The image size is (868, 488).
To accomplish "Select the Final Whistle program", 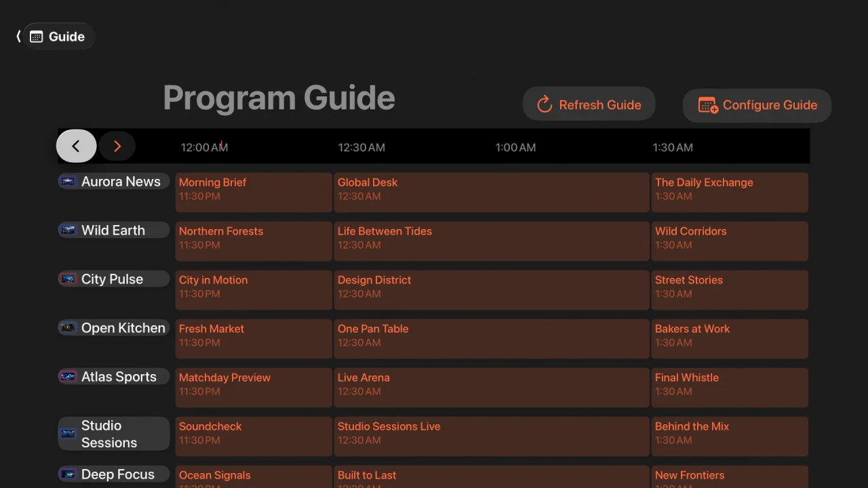I will pos(730,388).
